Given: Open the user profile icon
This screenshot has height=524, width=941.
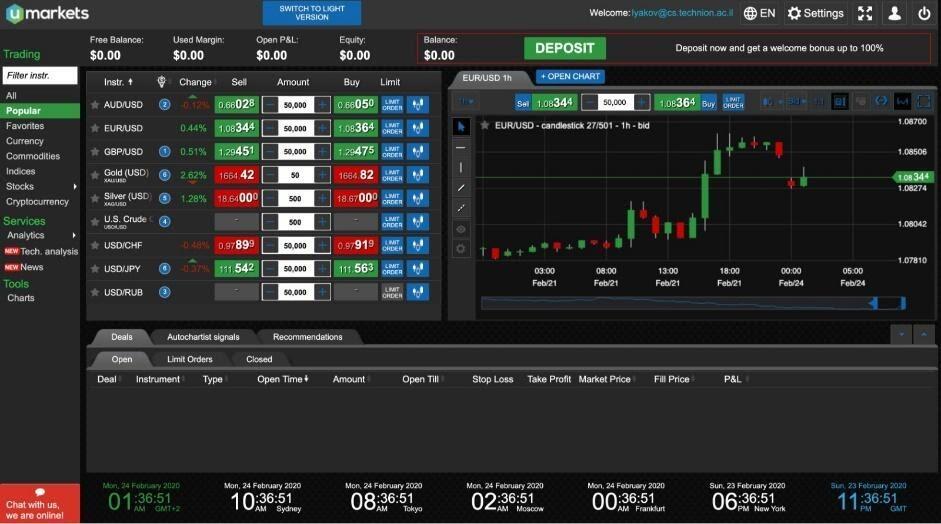Looking at the screenshot, I should [x=894, y=13].
